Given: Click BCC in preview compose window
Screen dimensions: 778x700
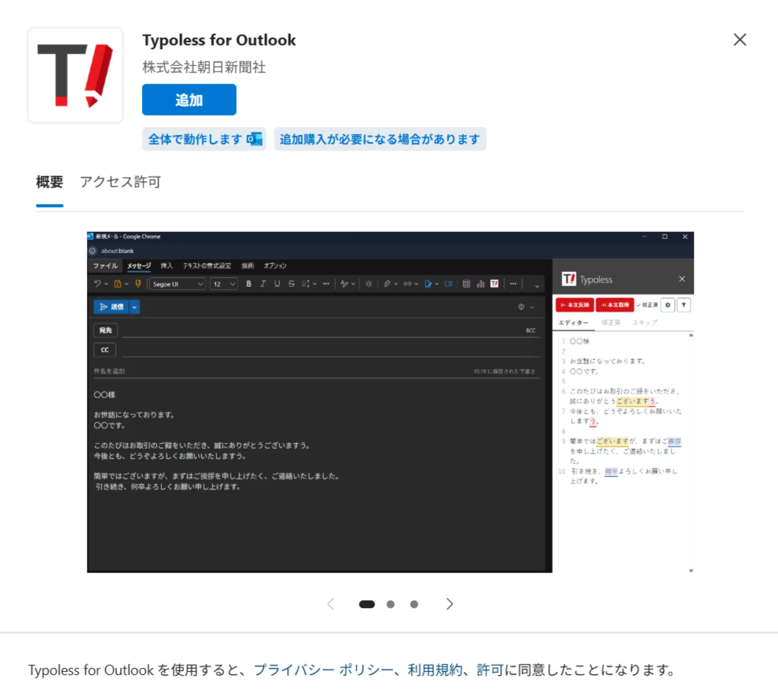Looking at the screenshot, I should (531, 331).
